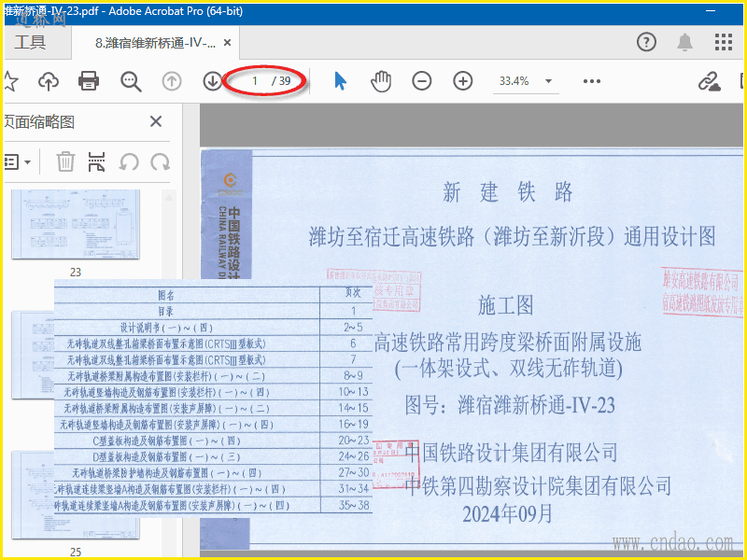Open the help question mark icon
Screen dimensions: 747x560
tap(646, 42)
